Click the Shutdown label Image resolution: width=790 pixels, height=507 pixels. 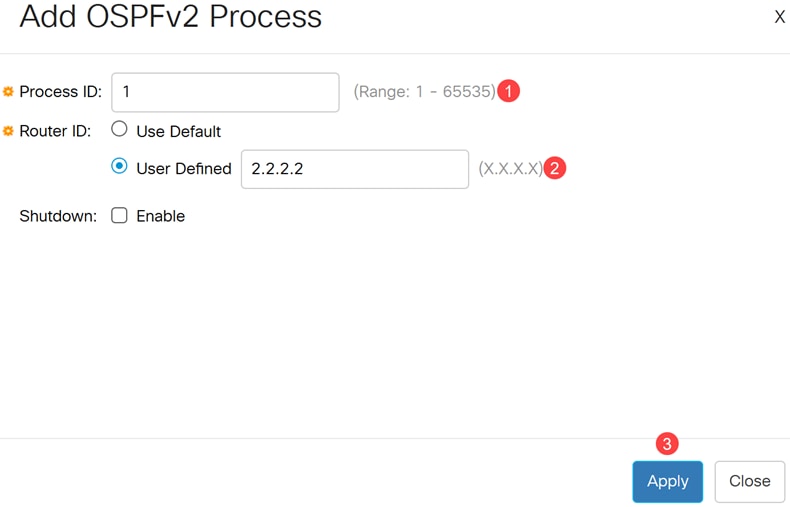pos(58,216)
